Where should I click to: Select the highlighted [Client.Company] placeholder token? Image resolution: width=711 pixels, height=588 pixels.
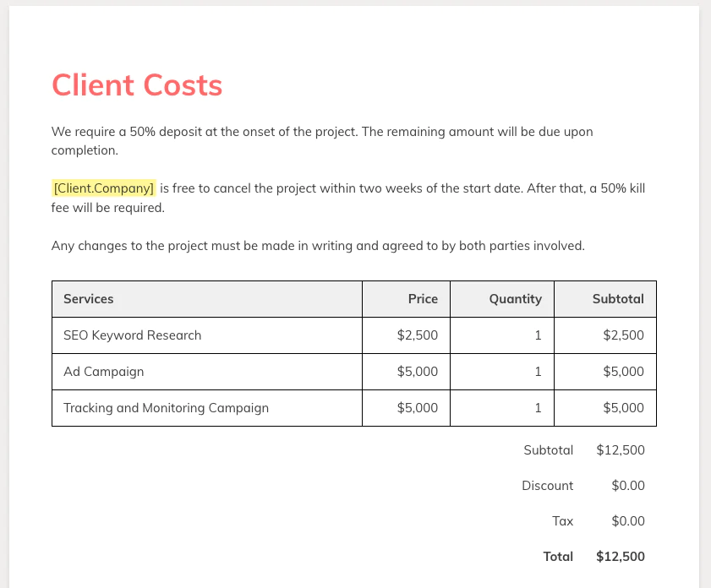104,188
